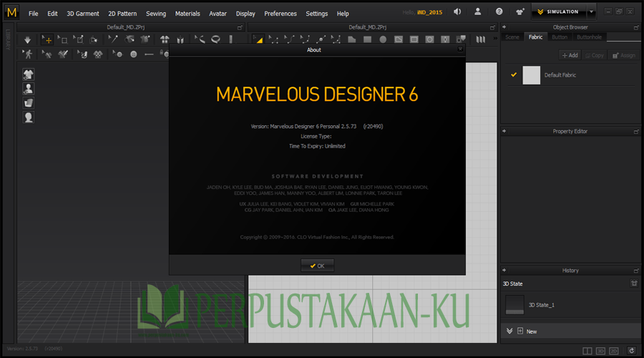Click the Copy fabric button
Viewport: 644px width, 358px height.
click(595, 55)
